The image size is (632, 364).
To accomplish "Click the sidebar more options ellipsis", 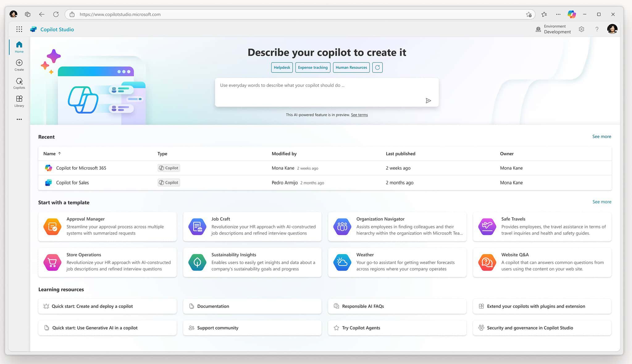I will pos(19,119).
